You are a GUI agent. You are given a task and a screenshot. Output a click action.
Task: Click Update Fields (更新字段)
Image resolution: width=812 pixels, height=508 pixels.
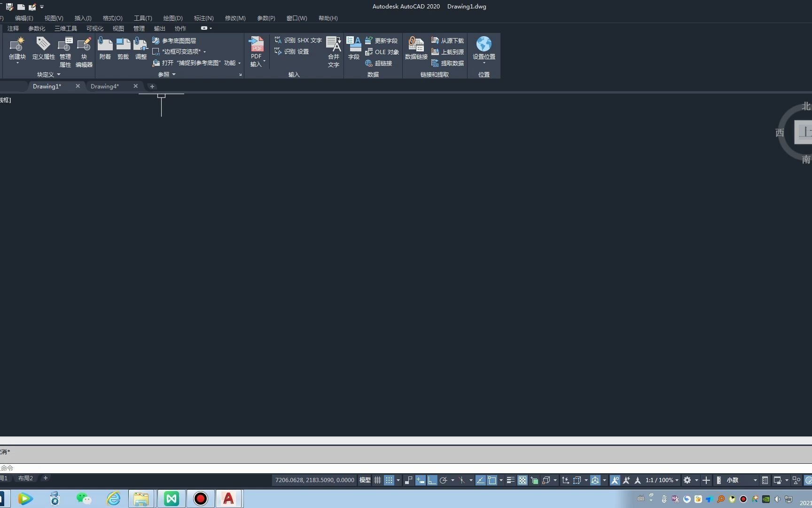tap(381, 41)
